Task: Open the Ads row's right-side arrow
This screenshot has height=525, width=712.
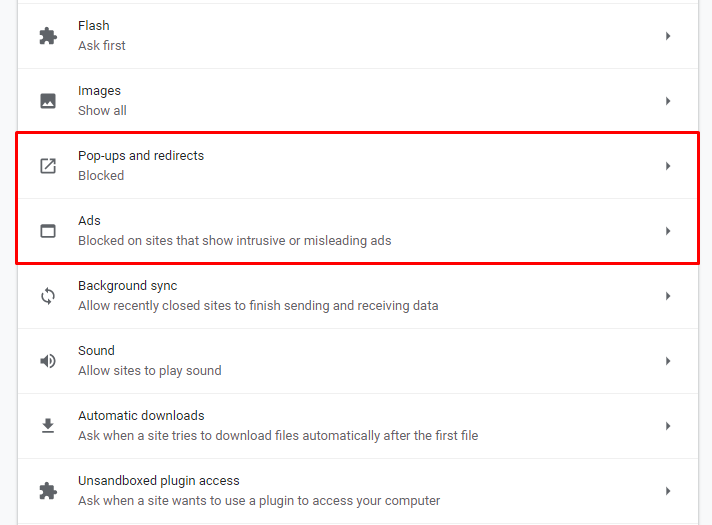Action: tap(668, 231)
